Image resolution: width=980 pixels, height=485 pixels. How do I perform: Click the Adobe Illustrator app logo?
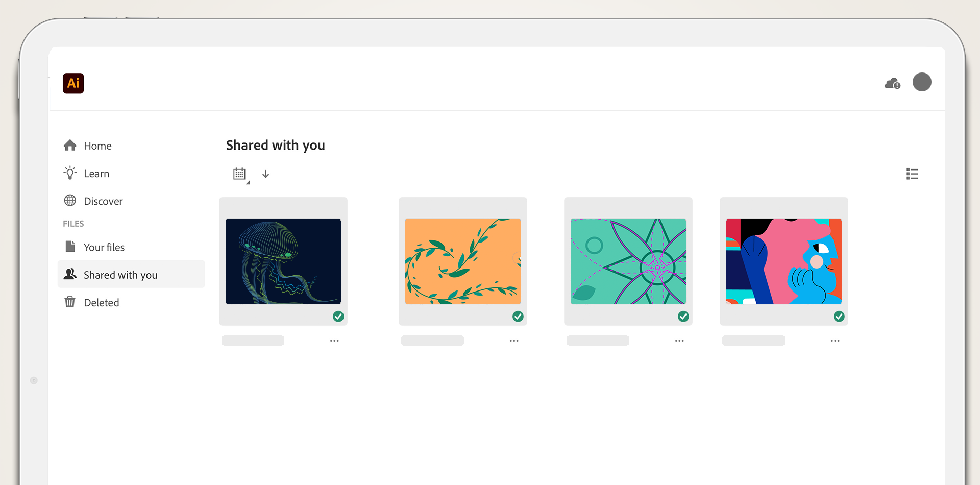tap(73, 83)
